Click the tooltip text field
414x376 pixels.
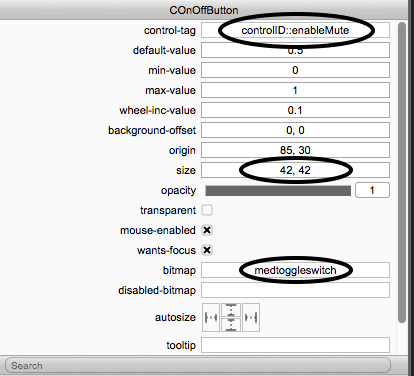point(295,345)
